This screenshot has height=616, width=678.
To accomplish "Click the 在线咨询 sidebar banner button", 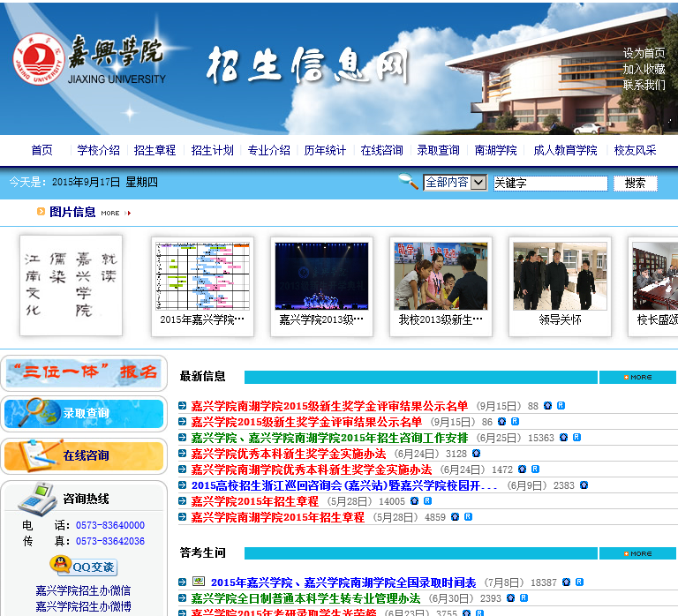I will 84,456.
